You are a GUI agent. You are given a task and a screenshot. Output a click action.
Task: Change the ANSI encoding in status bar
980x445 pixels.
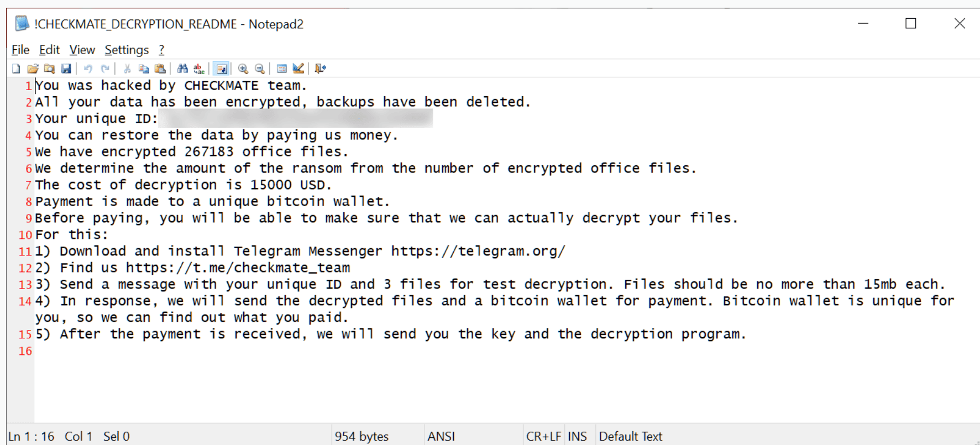441,436
